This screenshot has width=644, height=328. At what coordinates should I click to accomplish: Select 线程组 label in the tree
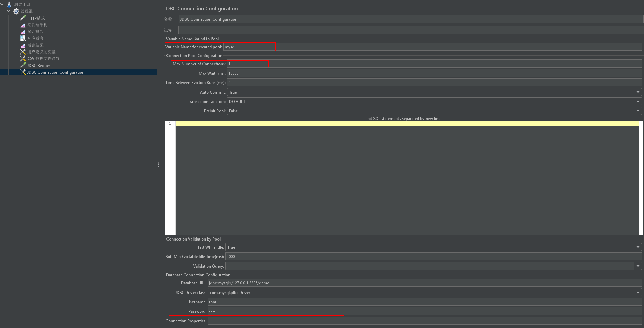coord(27,11)
